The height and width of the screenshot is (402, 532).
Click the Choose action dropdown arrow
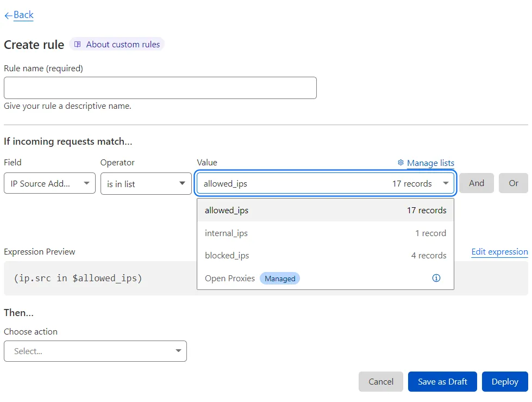[178, 351]
